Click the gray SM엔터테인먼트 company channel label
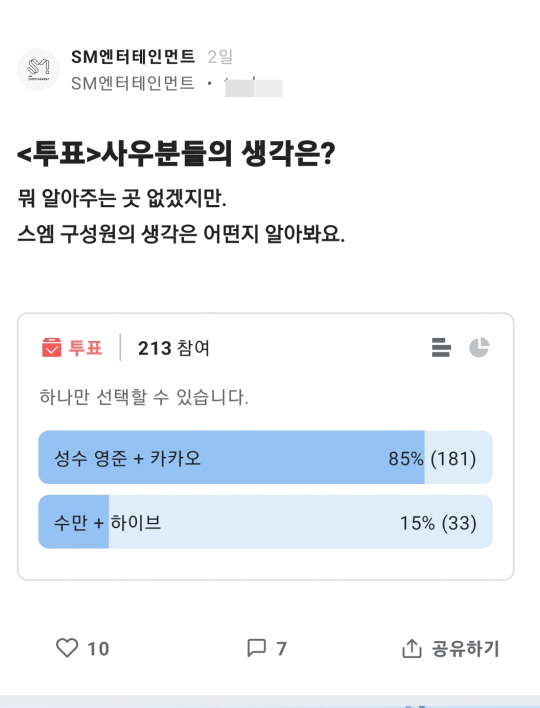This screenshot has height=708, width=540. [x=133, y=83]
